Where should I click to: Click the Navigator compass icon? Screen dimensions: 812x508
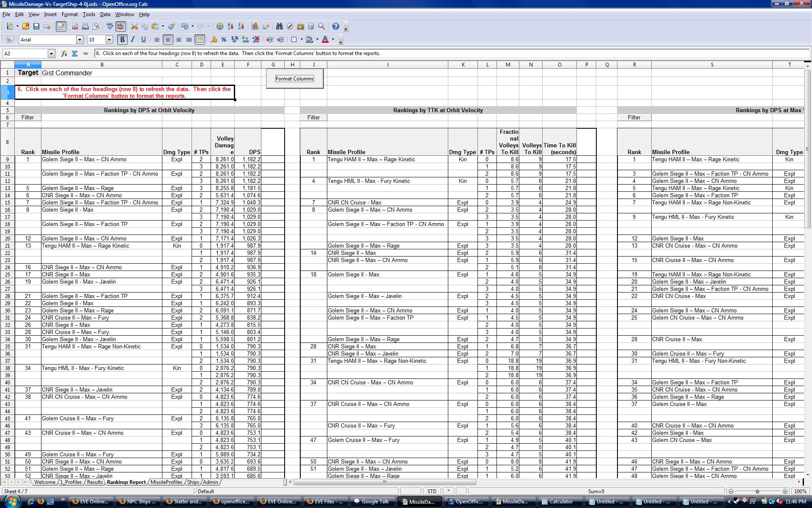coord(290,26)
